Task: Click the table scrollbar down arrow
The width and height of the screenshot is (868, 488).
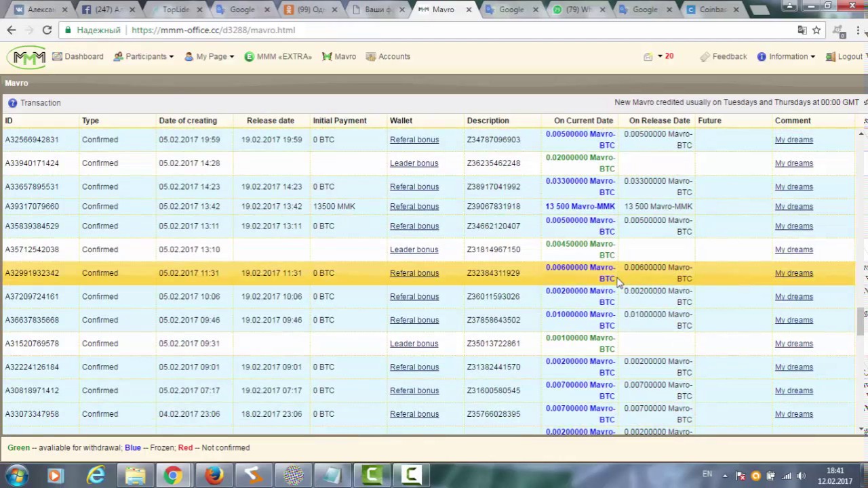Action: (861, 430)
